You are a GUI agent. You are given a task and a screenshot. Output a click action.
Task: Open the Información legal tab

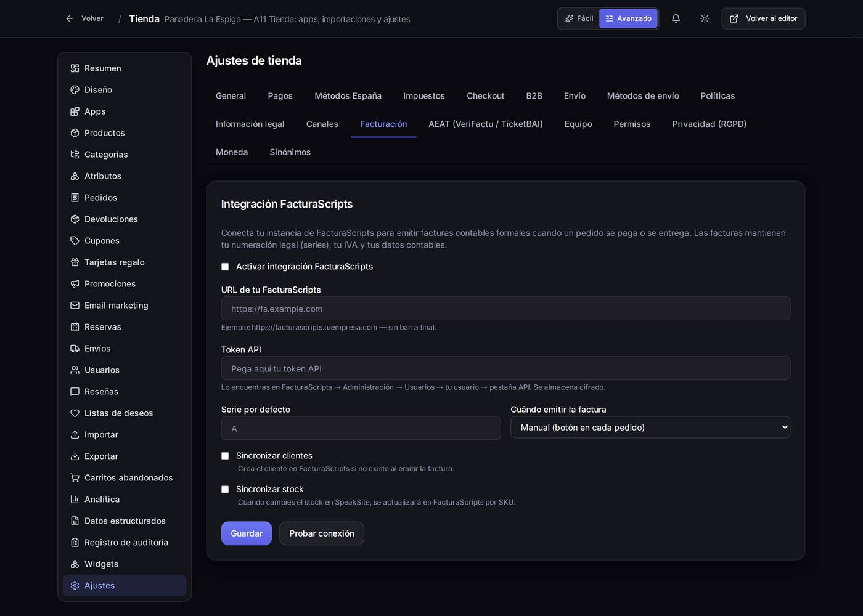tap(250, 124)
